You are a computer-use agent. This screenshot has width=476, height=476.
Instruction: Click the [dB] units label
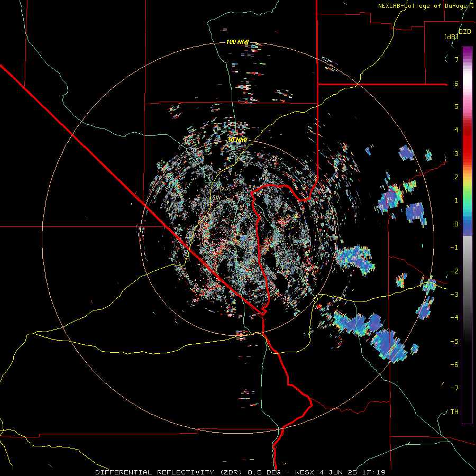452,36
